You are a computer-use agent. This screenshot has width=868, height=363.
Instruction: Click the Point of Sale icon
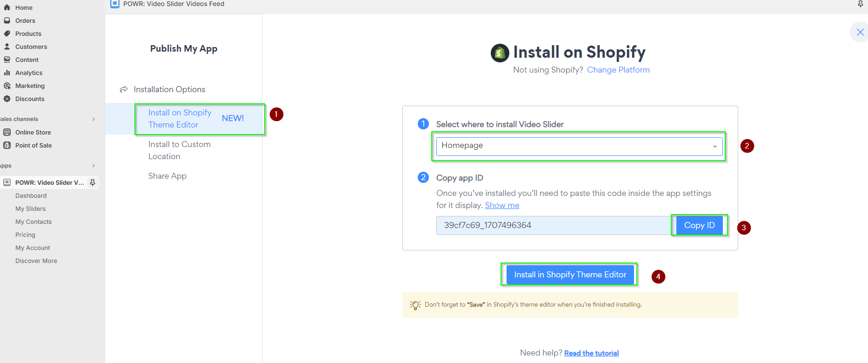(7, 145)
